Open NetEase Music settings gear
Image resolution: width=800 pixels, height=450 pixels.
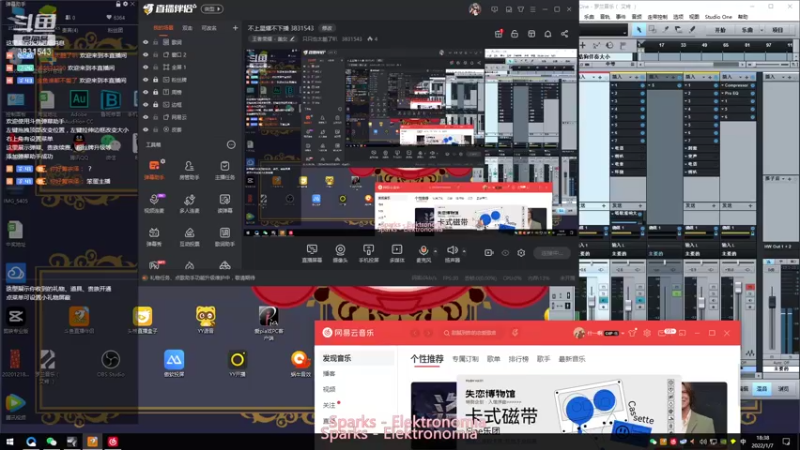click(x=647, y=333)
